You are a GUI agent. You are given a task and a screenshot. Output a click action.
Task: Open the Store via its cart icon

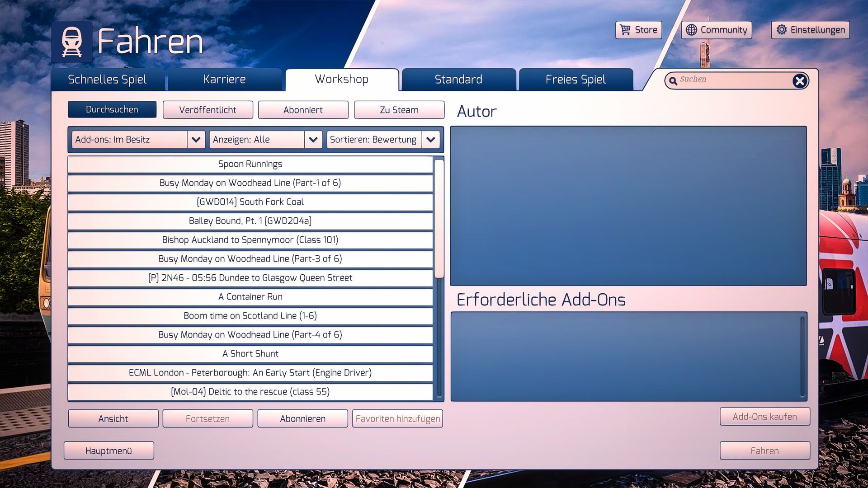[625, 30]
